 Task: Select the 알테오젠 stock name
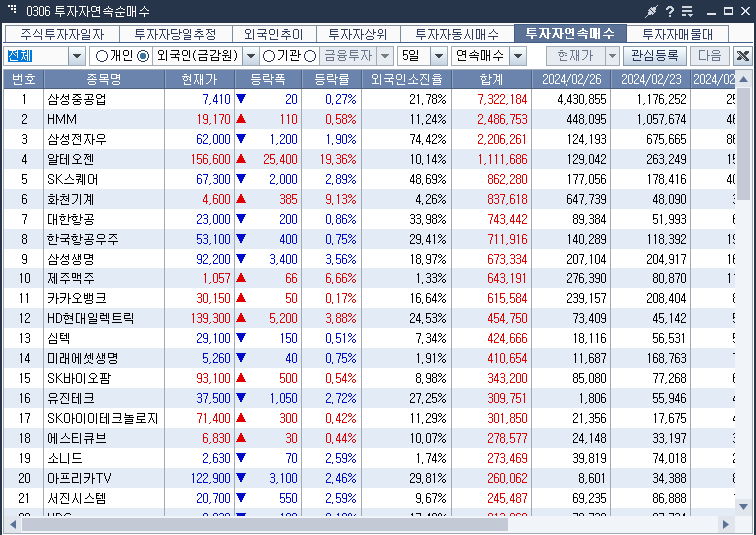[x=71, y=159]
